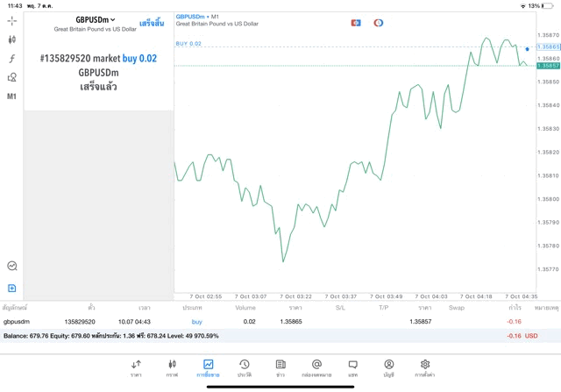The image size is (561, 392).
Task: Select the BUY 0.02 order line label
Action: click(x=188, y=43)
